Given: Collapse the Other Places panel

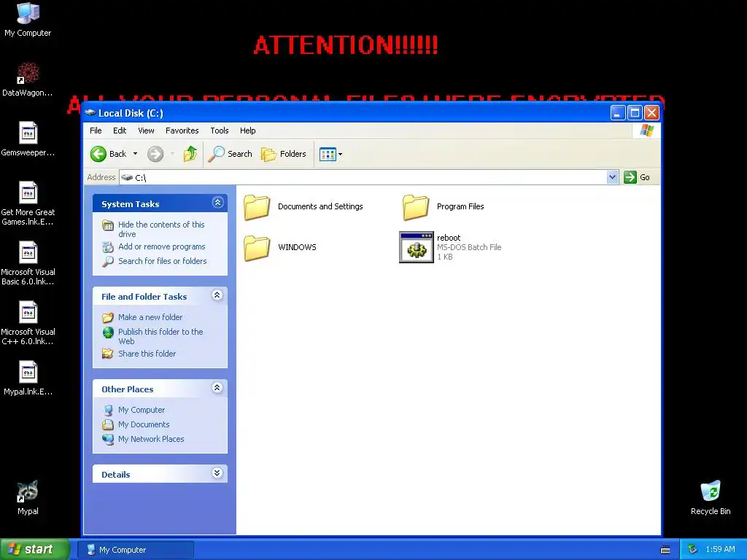Looking at the screenshot, I should click(x=217, y=388).
